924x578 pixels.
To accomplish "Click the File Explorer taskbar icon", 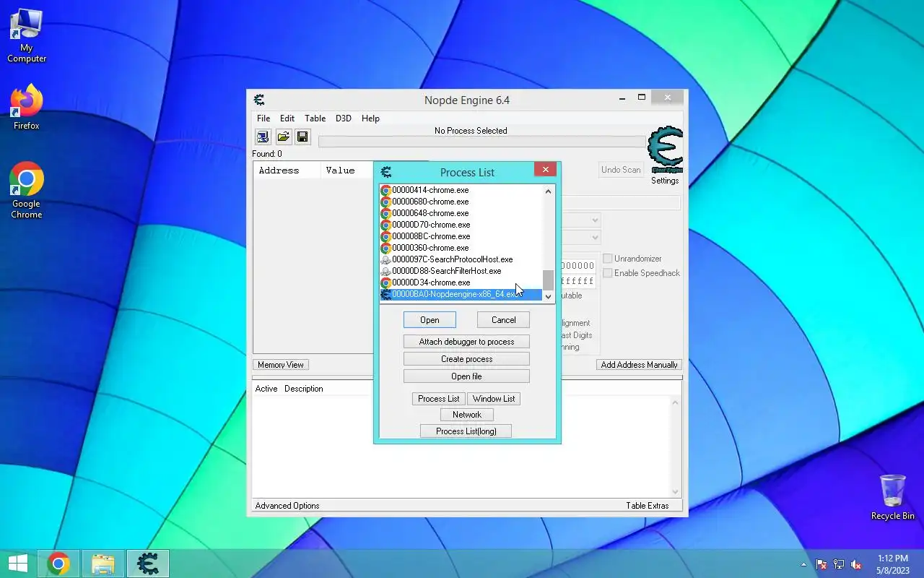I will pos(103,564).
